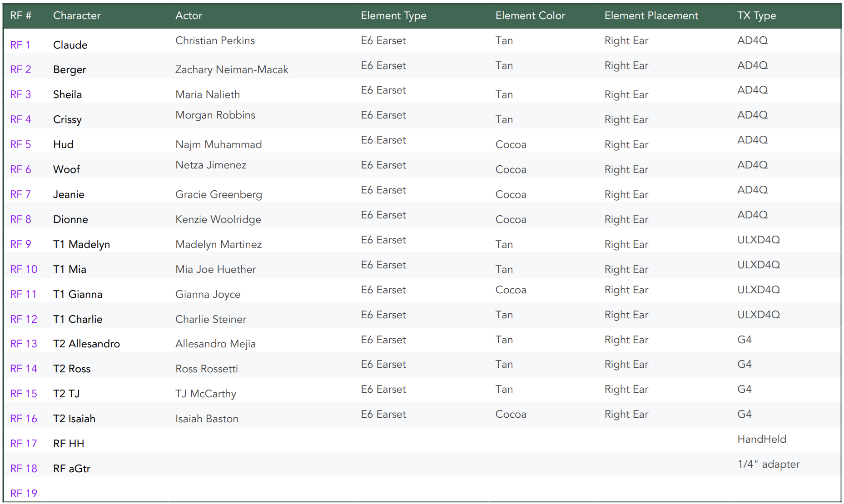Select the character cell Sheila
The height and width of the screenshot is (504, 844).
tap(67, 94)
